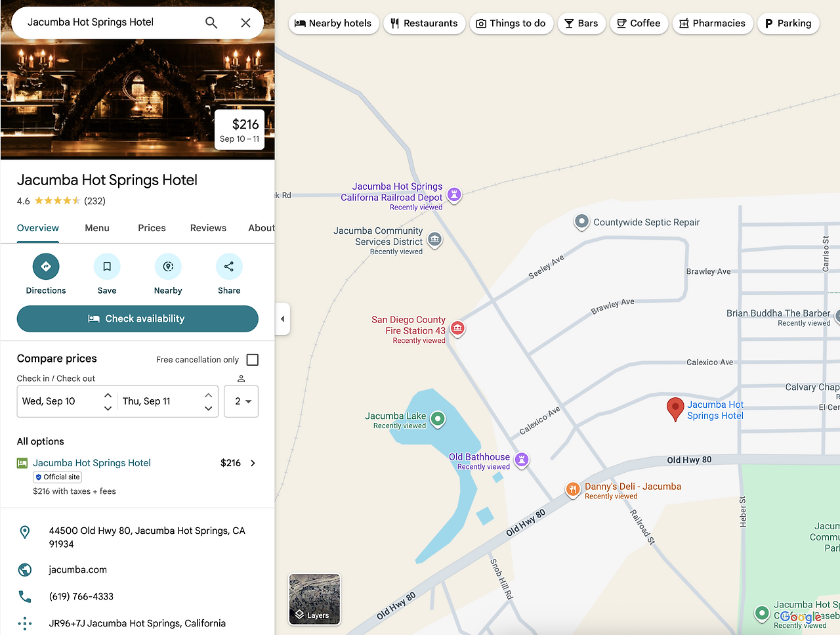The image size is (840, 635).
Task: Click Danny's Deli orange restaurant marker
Action: (x=573, y=489)
